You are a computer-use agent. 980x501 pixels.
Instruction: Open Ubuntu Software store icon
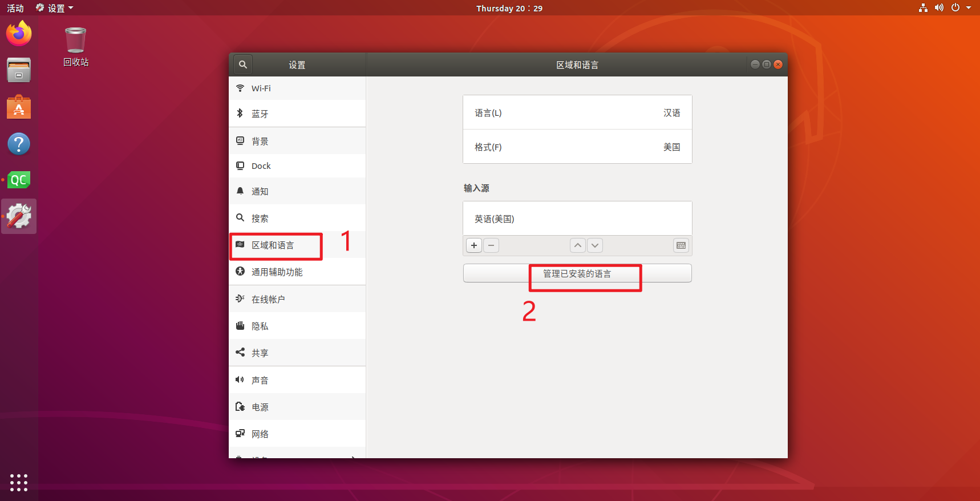pos(19,107)
